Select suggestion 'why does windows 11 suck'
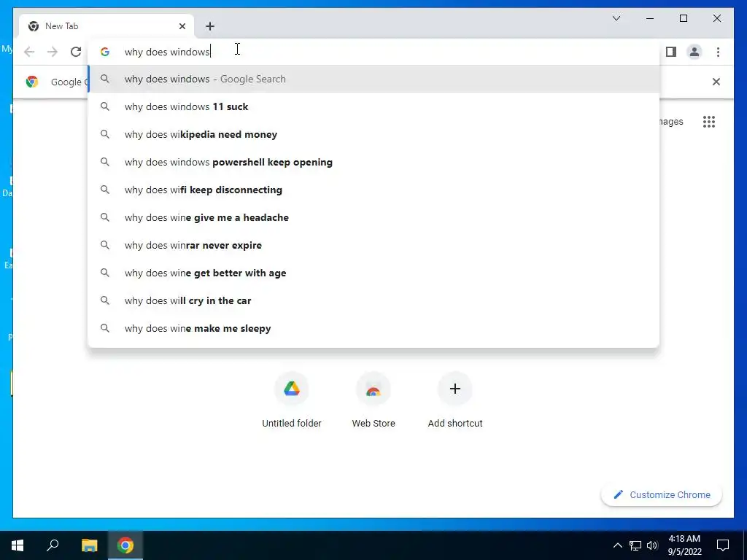The height and width of the screenshot is (560, 747). (x=374, y=106)
